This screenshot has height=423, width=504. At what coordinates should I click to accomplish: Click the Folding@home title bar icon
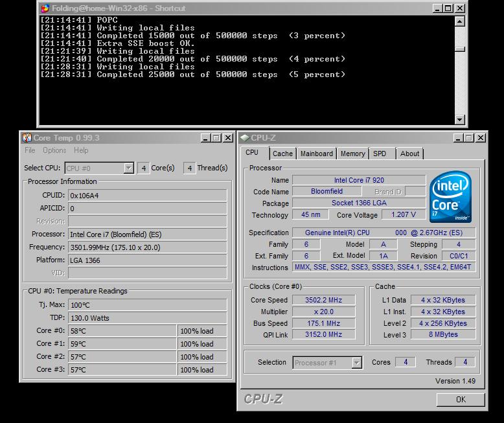click(x=45, y=8)
